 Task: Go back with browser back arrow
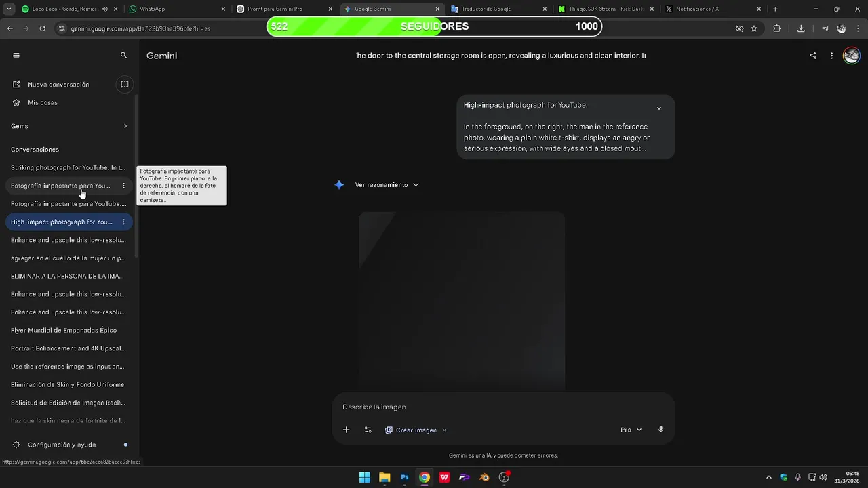10,28
